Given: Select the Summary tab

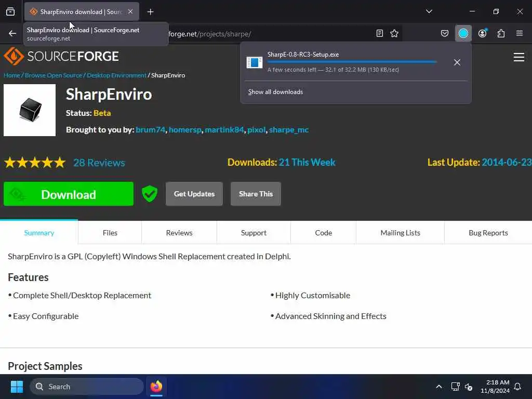Looking at the screenshot, I should point(39,233).
